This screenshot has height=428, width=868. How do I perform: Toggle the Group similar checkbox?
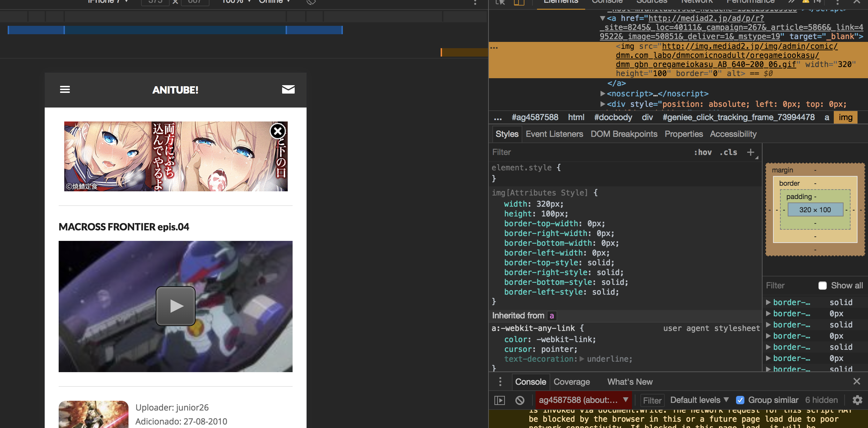pyautogui.click(x=740, y=400)
